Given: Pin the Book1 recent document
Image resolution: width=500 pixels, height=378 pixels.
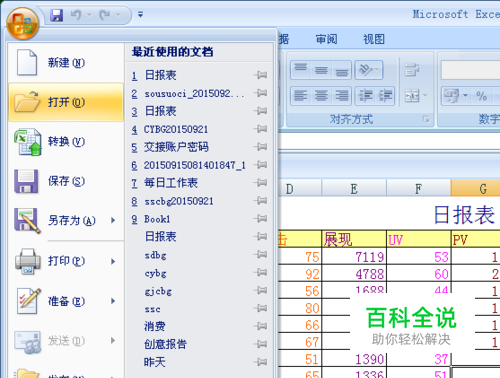Looking at the screenshot, I should point(261,219).
